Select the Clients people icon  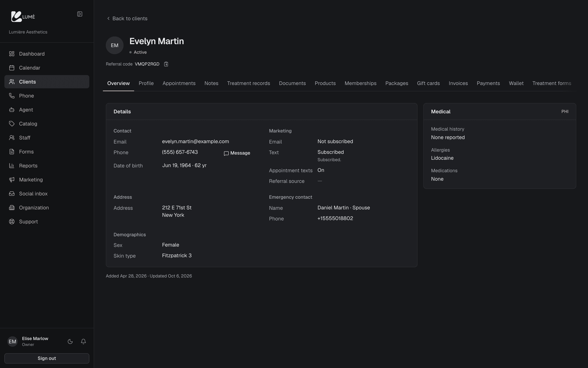coord(12,82)
